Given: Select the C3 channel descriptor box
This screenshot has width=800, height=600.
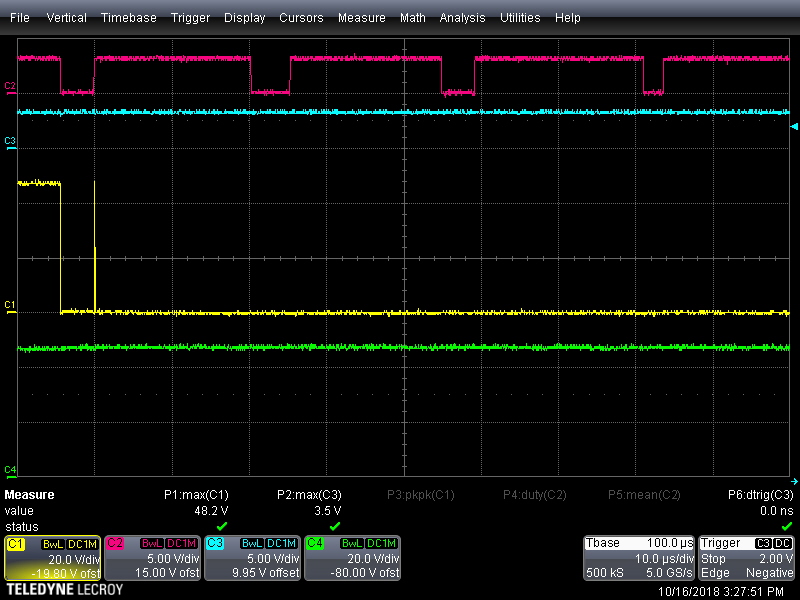Looking at the screenshot, I should pos(253,558).
